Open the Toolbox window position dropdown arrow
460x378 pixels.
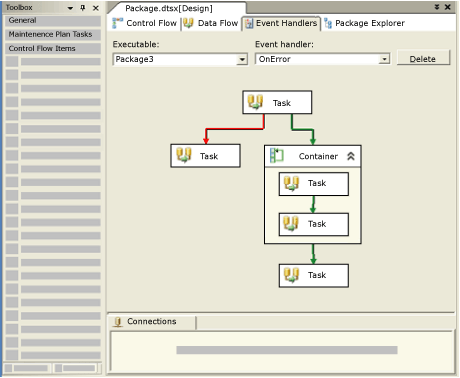[70, 8]
